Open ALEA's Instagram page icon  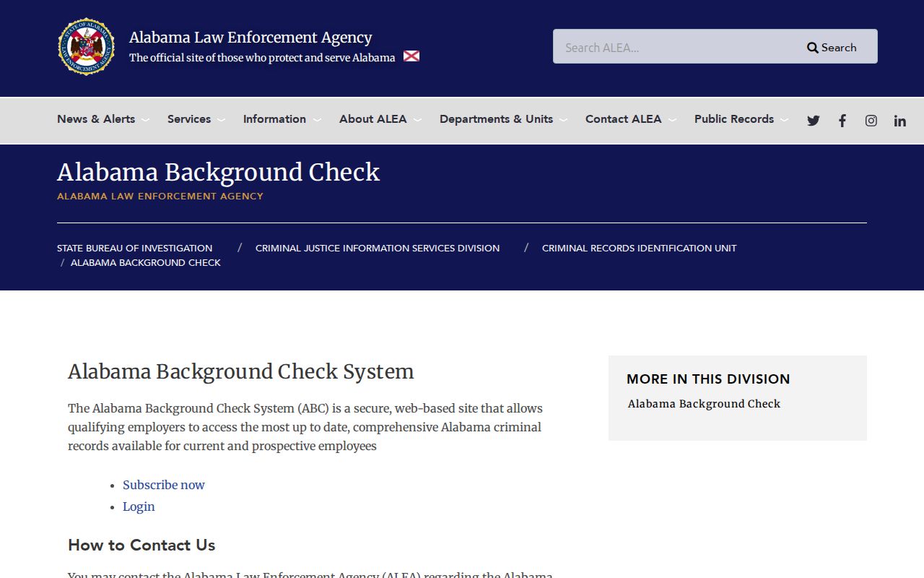coord(871,121)
